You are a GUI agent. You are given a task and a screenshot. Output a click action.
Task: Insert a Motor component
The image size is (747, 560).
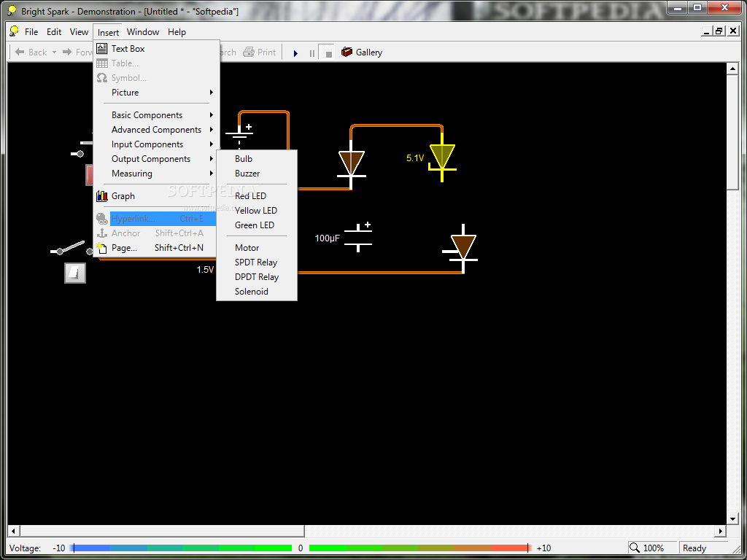[257, 248]
